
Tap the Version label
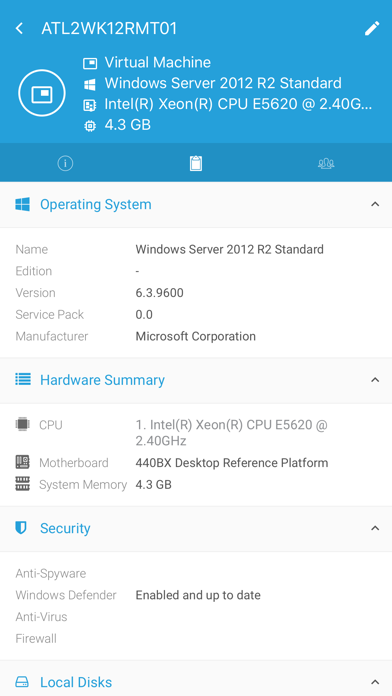pos(36,293)
